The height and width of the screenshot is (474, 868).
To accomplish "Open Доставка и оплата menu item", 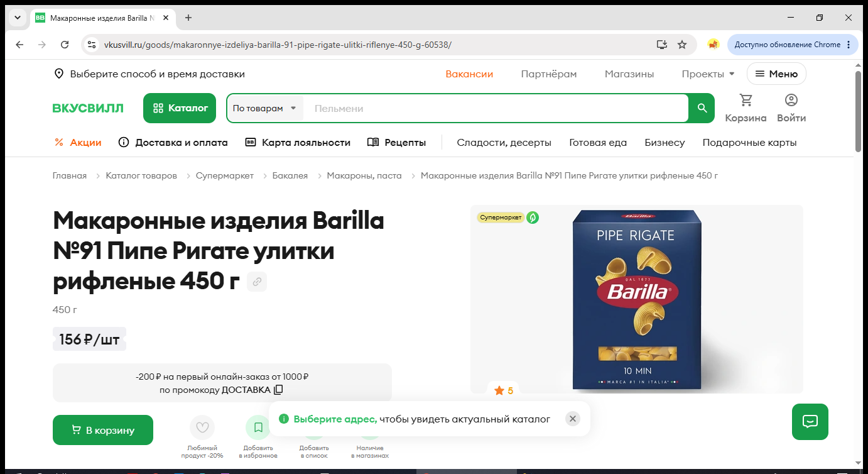I will tap(173, 143).
